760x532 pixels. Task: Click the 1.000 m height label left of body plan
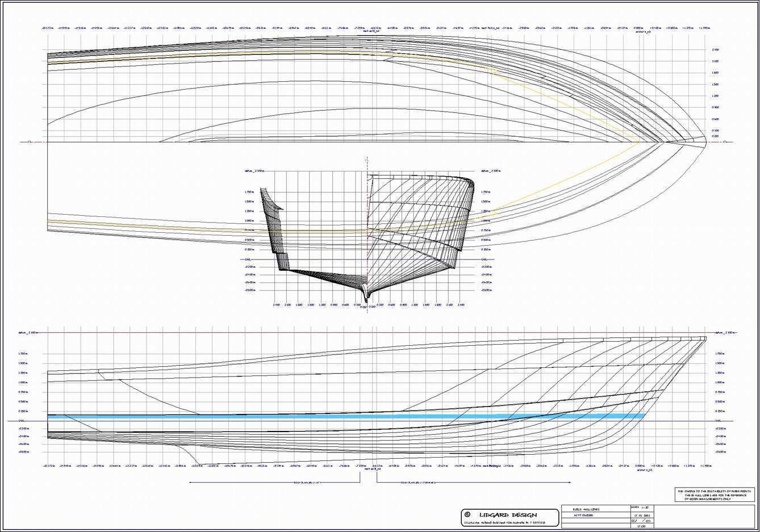[249, 221]
